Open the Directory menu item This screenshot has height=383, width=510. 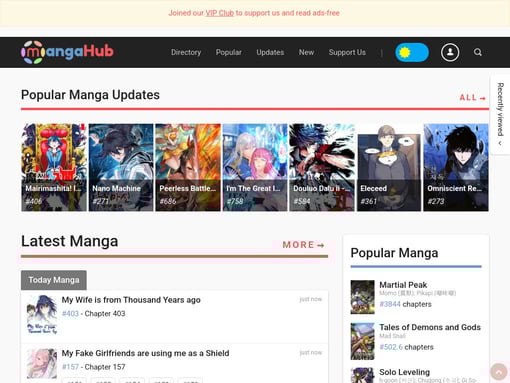tap(186, 52)
